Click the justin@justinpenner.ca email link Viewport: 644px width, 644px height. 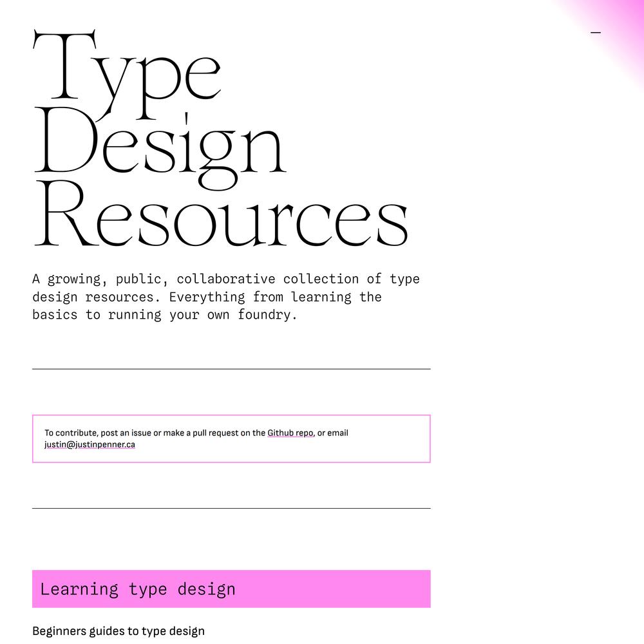[x=90, y=444]
